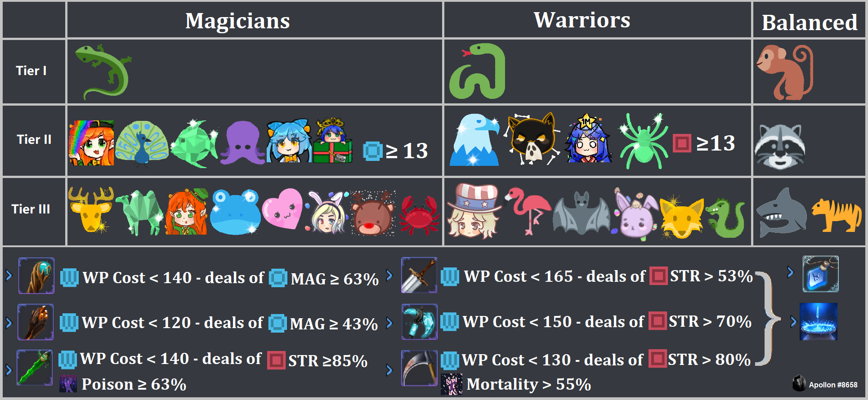Expand the arrow beside the orb staff weapon
The width and height of the screenshot is (868, 400).
[9, 275]
